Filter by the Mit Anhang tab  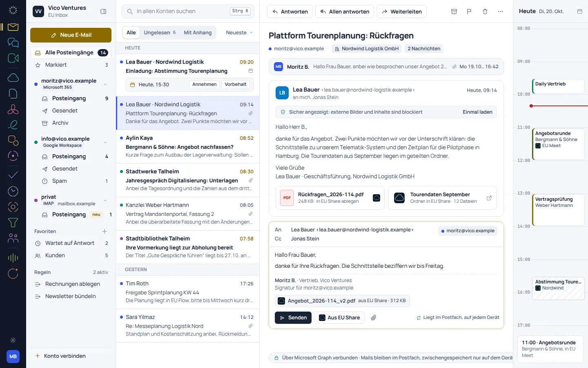[198, 33]
